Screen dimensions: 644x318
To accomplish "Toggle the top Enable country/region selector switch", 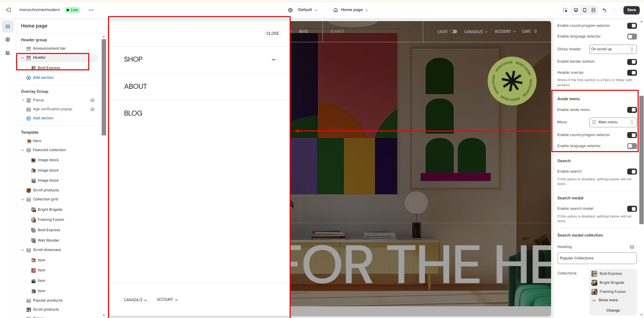I will (x=632, y=26).
